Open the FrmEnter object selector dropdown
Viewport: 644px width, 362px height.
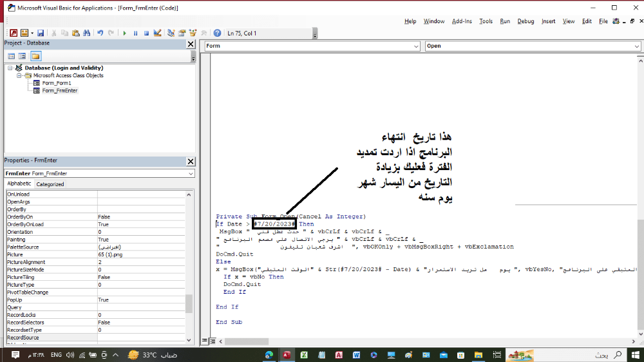(191, 174)
